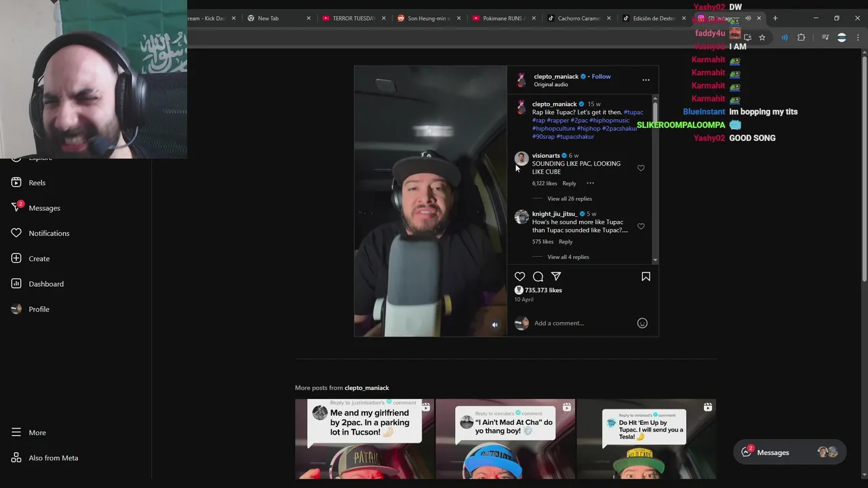Click the comment bubble icon
Viewport: 868px width, 488px height.
pyautogui.click(x=538, y=277)
